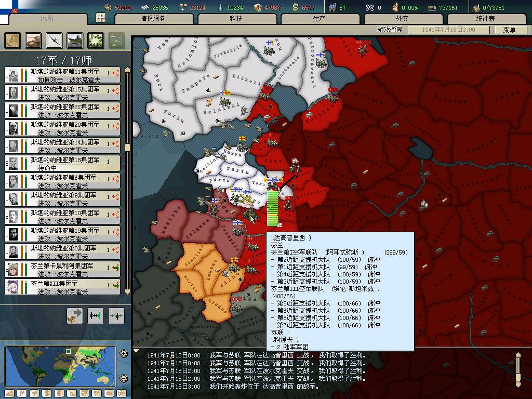Open the 统计表 tab
Screen dimensions: 532x399
point(486,19)
